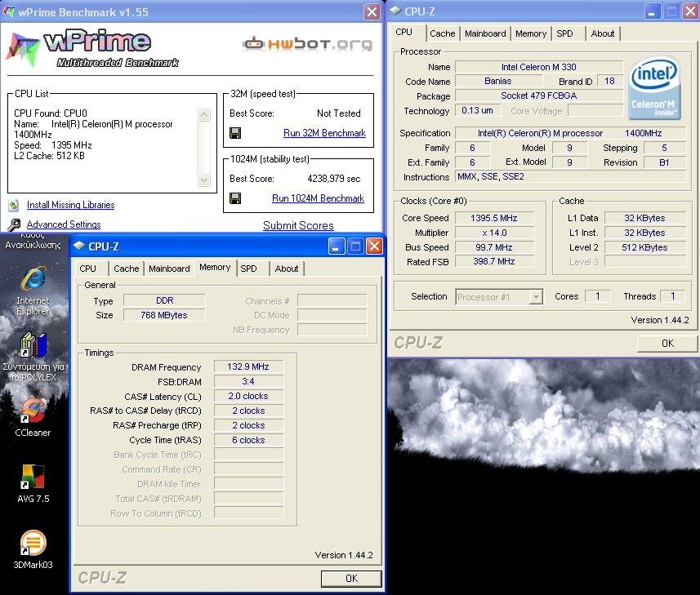700x595 pixels.
Task: Click the floppy save icon beside Run 32M Benchmark
Action: (x=235, y=133)
